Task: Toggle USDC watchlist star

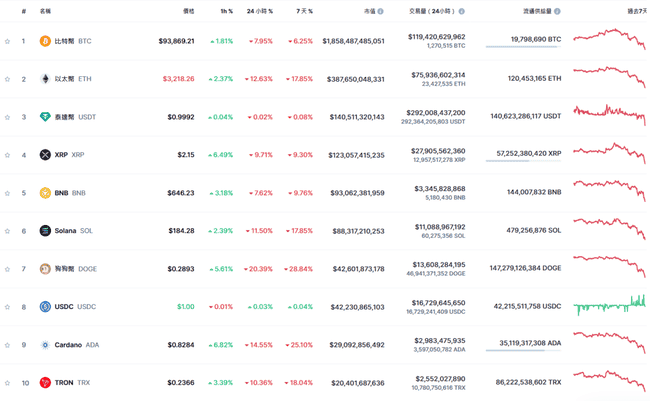Action: tap(7, 307)
